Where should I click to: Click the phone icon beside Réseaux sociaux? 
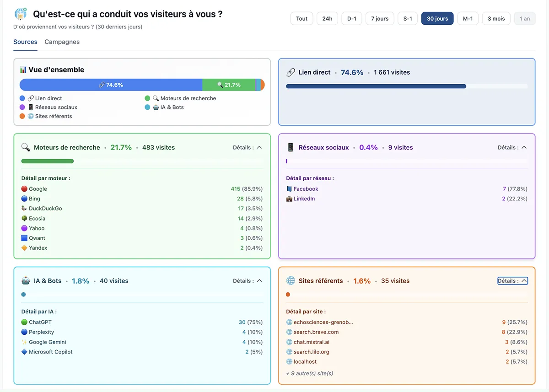[291, 147]
